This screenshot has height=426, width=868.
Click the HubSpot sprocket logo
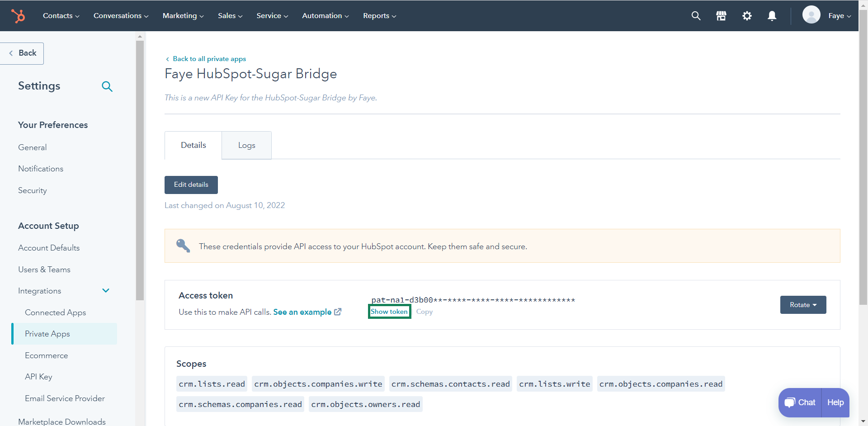(x=19, y=16)
